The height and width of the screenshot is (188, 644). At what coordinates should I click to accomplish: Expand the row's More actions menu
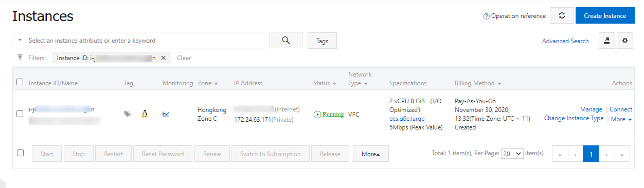(x=621, y=119)
